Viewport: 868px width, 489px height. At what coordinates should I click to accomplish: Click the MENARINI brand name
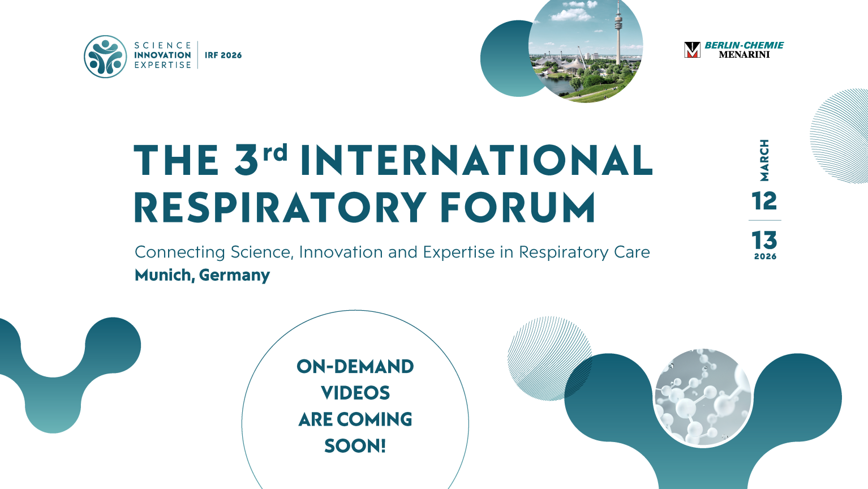coord(744,55)
